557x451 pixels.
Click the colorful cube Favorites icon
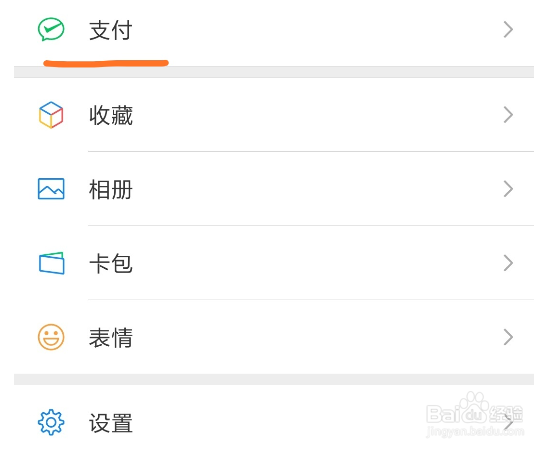[51, 115]
